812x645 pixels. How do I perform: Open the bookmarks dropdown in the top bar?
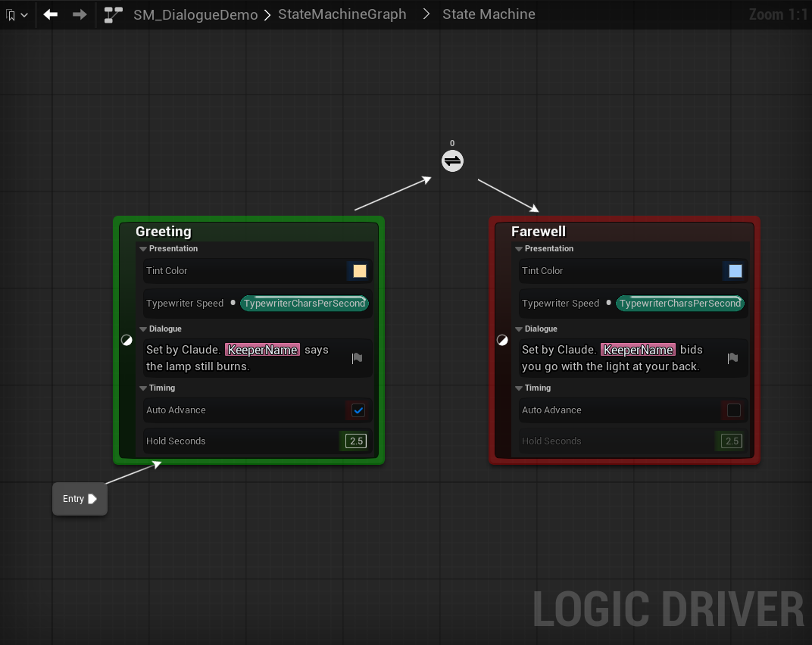pos(17,15)
